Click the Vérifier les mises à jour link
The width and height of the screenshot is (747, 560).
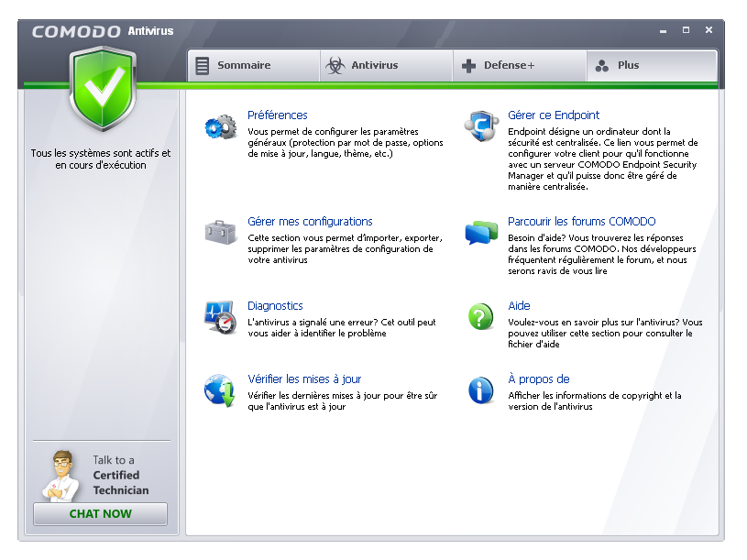click(304, 379)
